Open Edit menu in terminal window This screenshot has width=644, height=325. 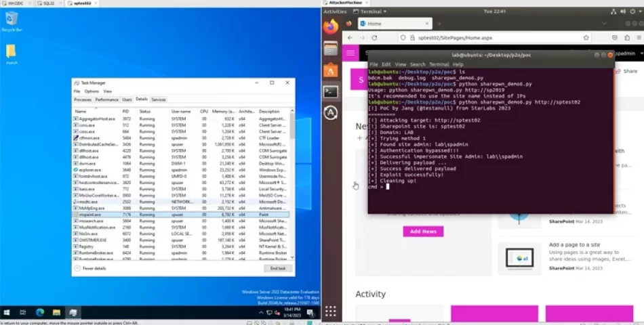386,64
